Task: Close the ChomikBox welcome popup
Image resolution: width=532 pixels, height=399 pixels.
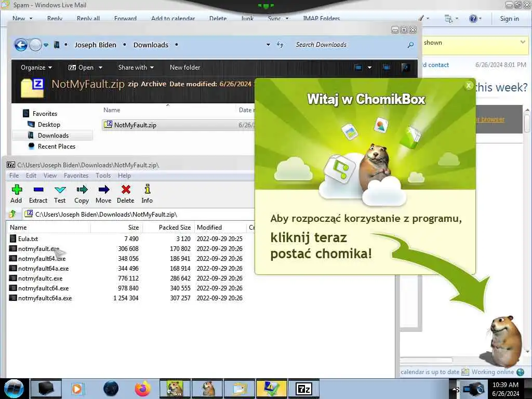Action: [469, 86]
